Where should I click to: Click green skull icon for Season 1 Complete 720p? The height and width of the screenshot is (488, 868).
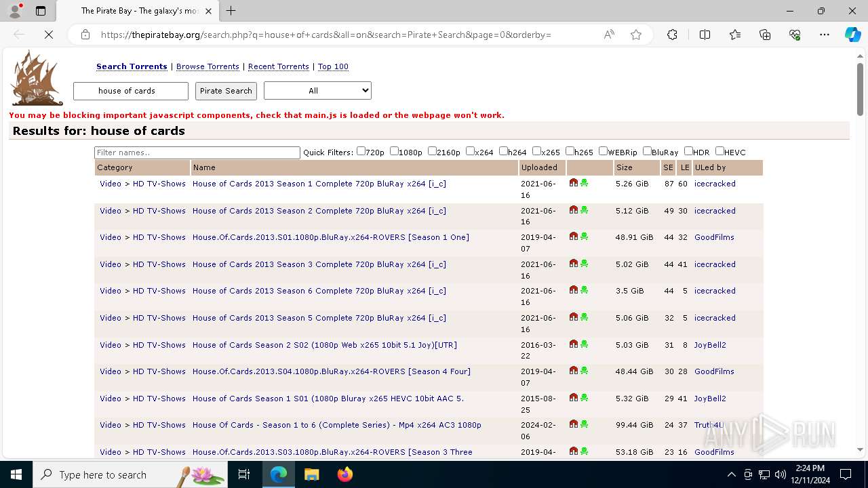click(584, 183)
